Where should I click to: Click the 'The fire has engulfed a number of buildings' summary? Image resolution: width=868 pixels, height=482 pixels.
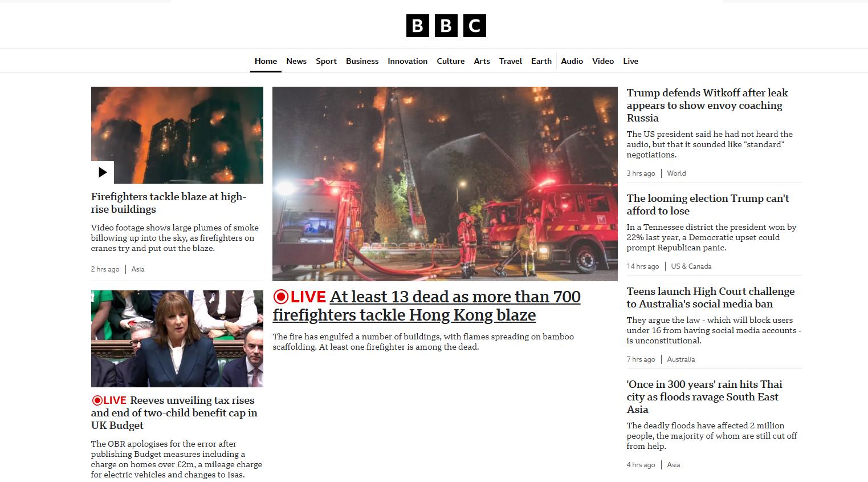tap(423, 342)
